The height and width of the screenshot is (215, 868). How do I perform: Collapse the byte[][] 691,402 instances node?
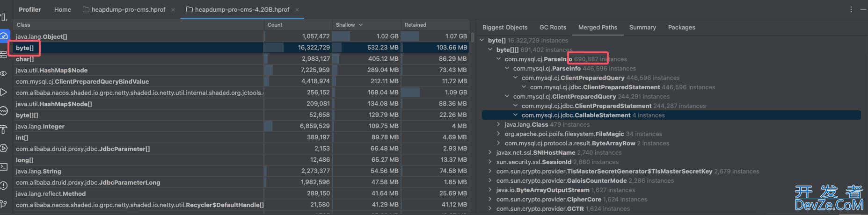tap(490, 50)
